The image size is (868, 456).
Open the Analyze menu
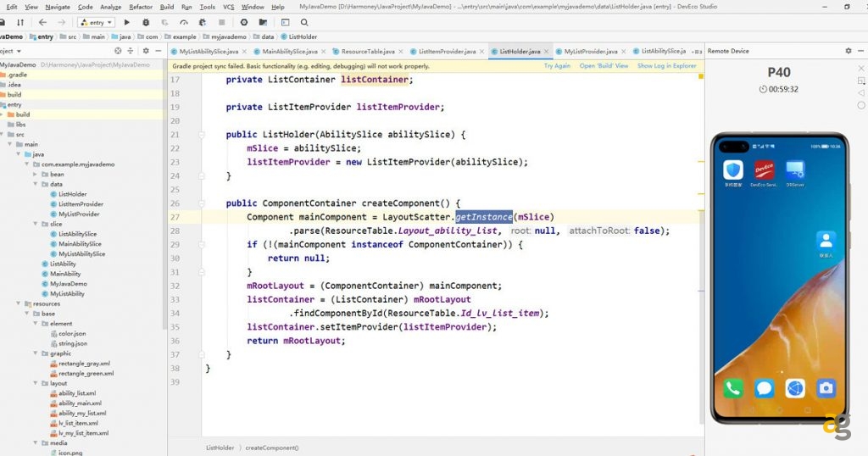(111, 7)
